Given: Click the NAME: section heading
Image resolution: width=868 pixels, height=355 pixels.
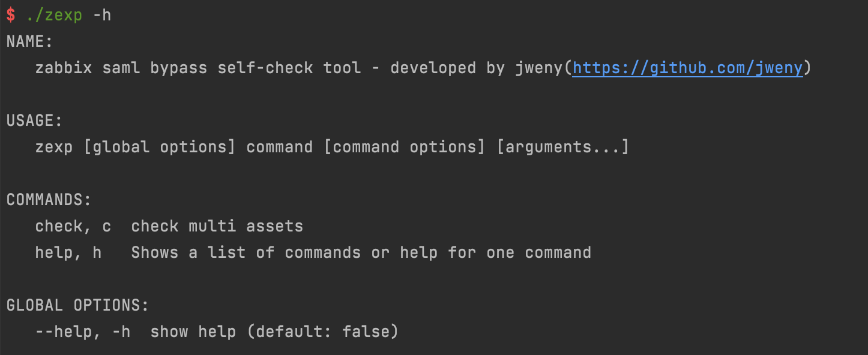Looking at the screenshot, I should click(x=30, y=42).
